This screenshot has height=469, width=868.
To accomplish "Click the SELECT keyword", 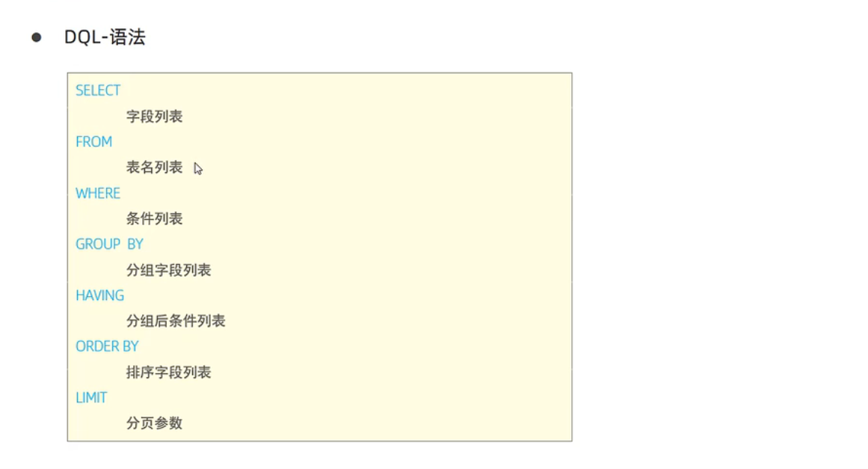I will 98,91.
